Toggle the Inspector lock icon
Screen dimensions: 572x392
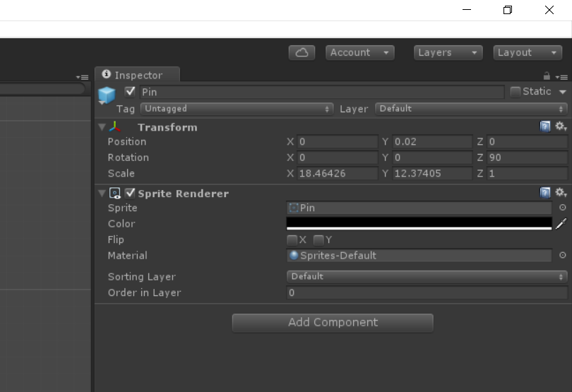tap(547, 76)
